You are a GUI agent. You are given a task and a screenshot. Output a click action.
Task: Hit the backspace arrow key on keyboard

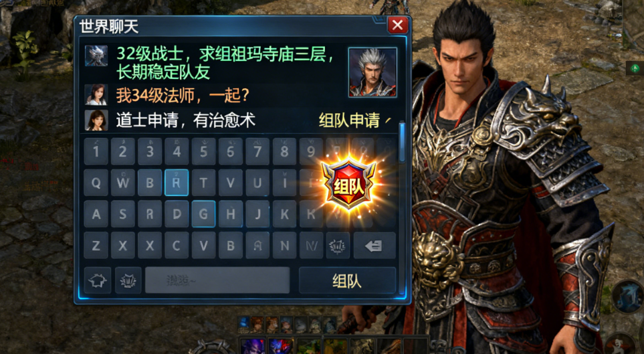pyautogui.click(x=374, y=246)
